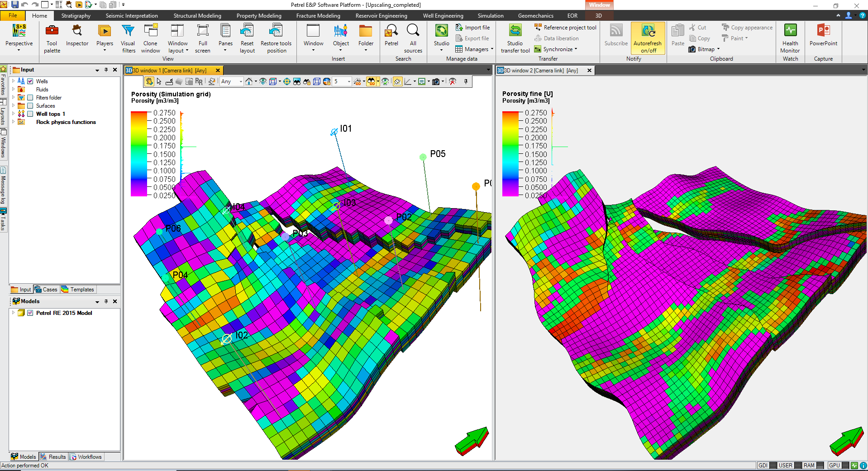
Task: Click the target view-all icon in 3D toolbar
Action: (x=286, y=81)
